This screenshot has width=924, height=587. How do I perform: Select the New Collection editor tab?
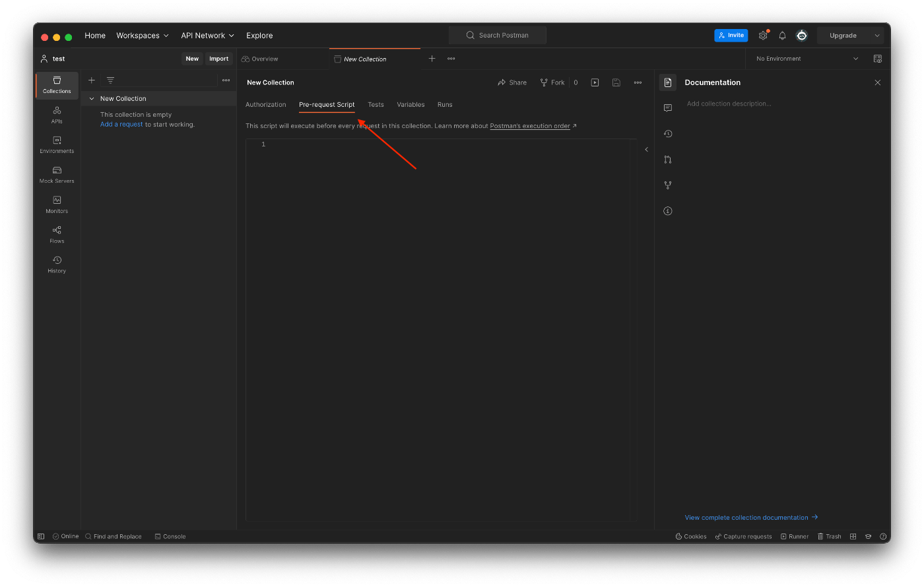[x=375, y=59]
